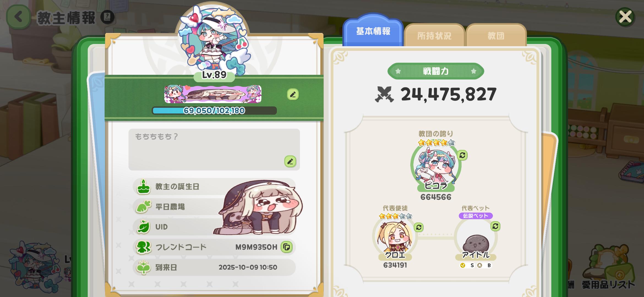Image resolution: width=644 pixels, height=297 pixels.
Task: Click the 教主の誕生日 row
Action: click(x=214, y=186)
